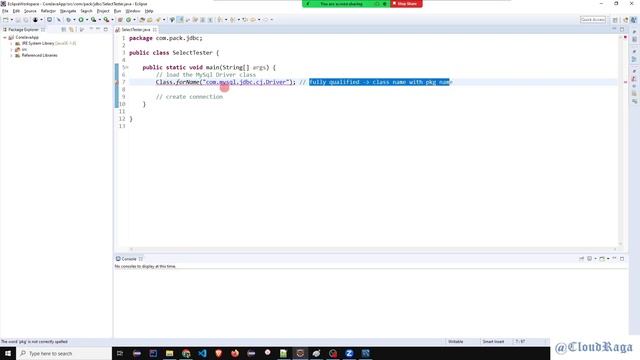Expand the Referenced Libraries node
This screenshot has height=360, width=640.
click(11, 56)
